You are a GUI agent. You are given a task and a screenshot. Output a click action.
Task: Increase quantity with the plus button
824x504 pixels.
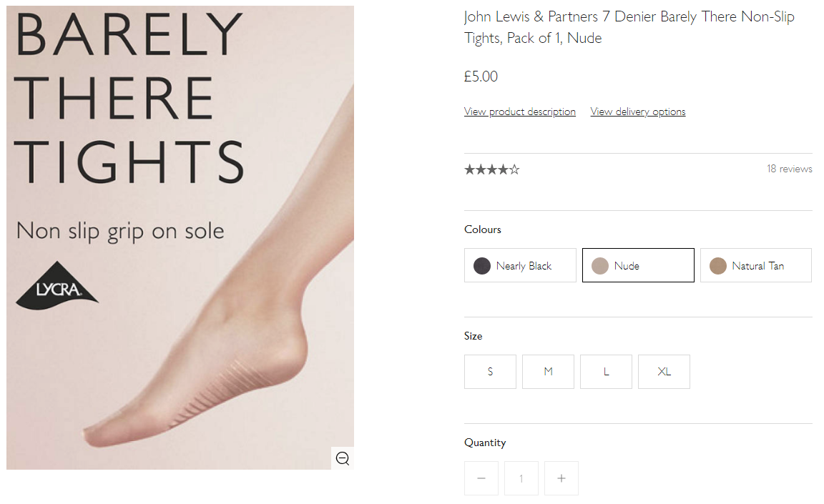coord(561,478)
